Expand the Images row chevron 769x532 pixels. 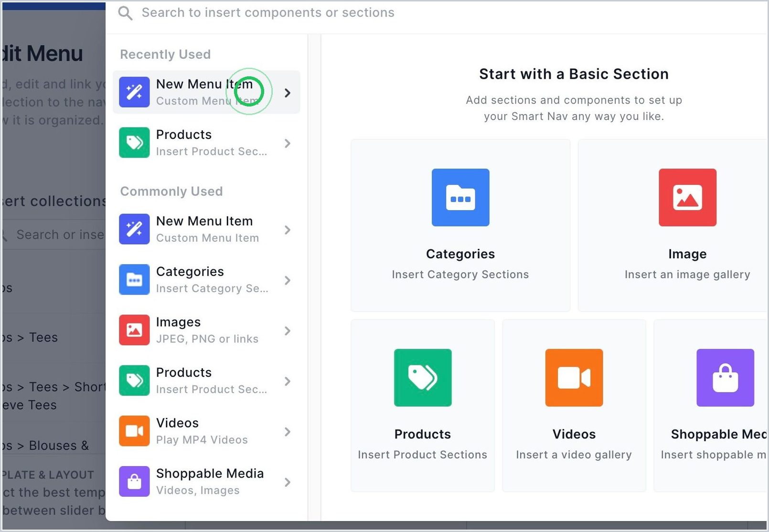click(x=288, y=330)
